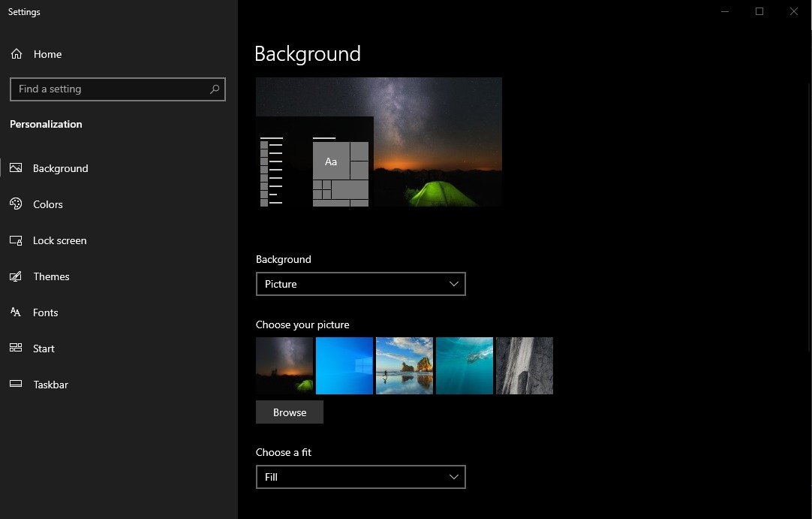The height and width of the screenshot is (519, 812).
Task: Open the Background type dropdown
Action: point(360,284)
